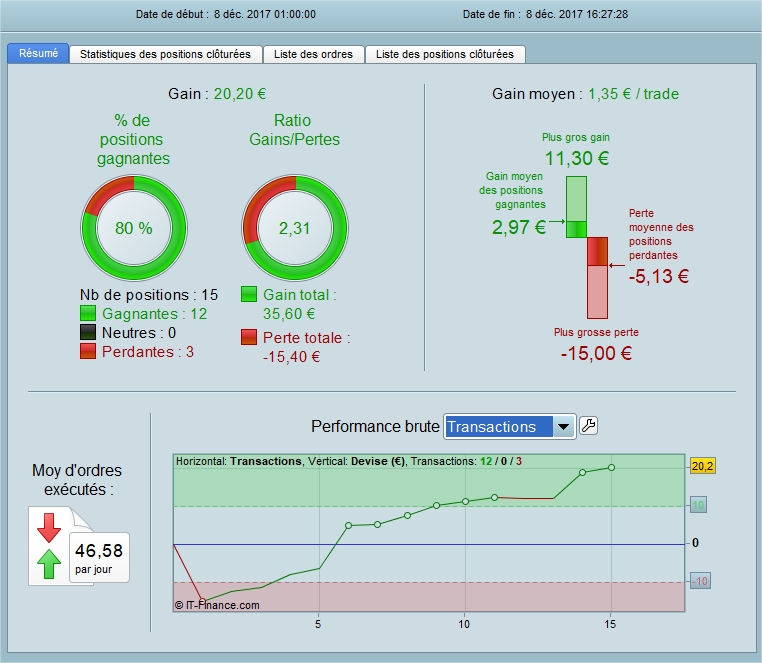Click the 'Performance brute' label
Image resolution: width=762 pixels, height=663 pixels.
[x=375, y=426]
